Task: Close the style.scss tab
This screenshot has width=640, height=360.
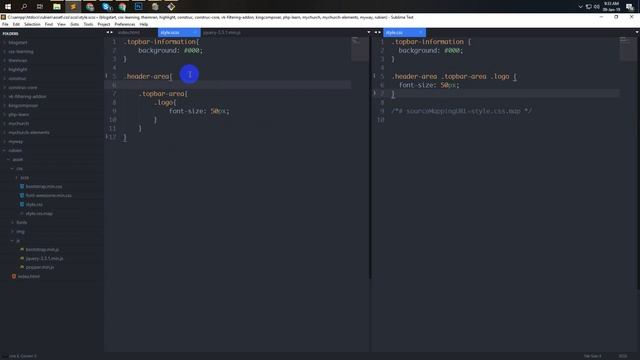Action: pyautogui.click(x=195, y=32)
